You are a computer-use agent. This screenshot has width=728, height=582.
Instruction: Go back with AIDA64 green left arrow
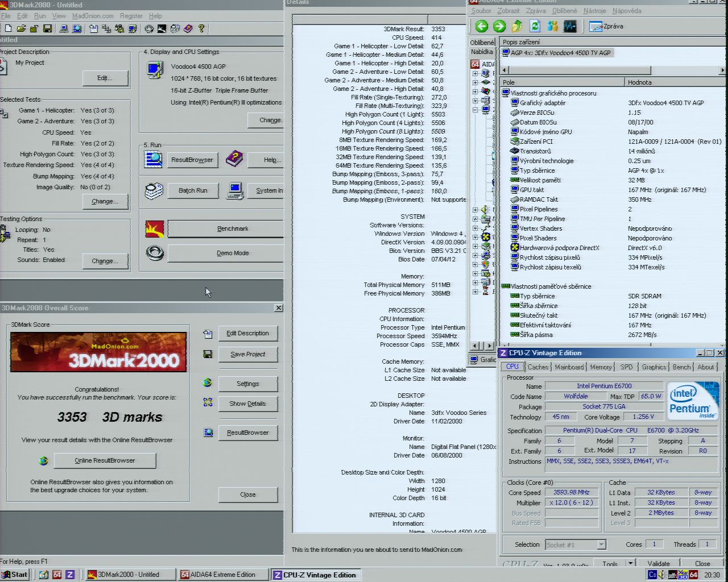click(x=482, y=26)
